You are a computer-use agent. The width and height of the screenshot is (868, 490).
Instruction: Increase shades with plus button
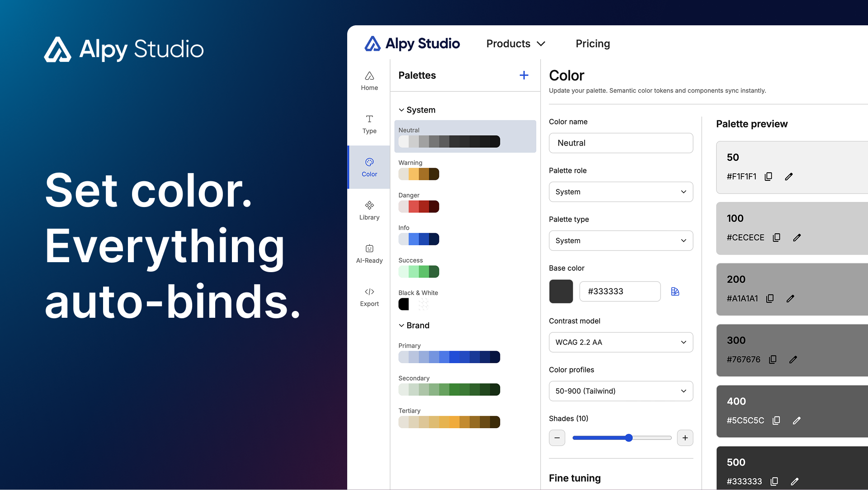[x=685, y=438]
